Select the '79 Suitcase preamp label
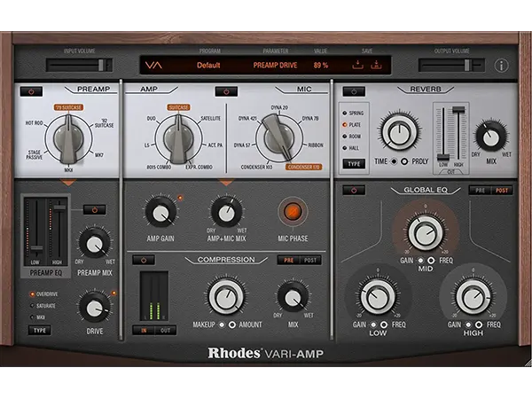Screen dimensions: 532x399 click(68, 107)
